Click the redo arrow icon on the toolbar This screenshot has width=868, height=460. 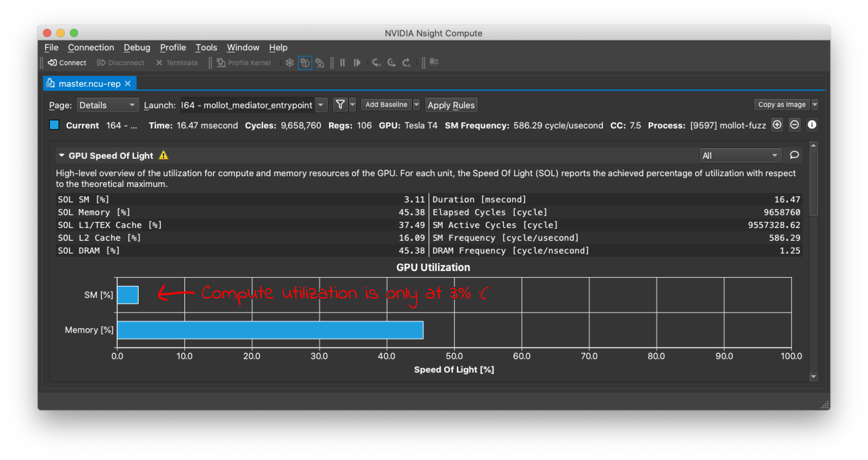pos(406,63)
